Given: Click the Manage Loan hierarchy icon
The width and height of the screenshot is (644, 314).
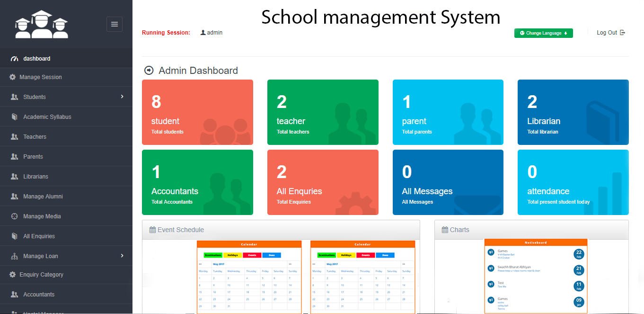Looking at the screenshot, I should point(14,256).
